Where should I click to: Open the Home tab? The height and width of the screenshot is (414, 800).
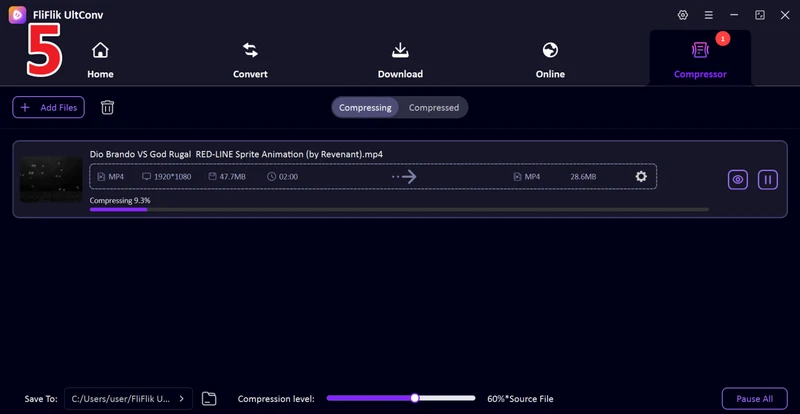point(100,61)
